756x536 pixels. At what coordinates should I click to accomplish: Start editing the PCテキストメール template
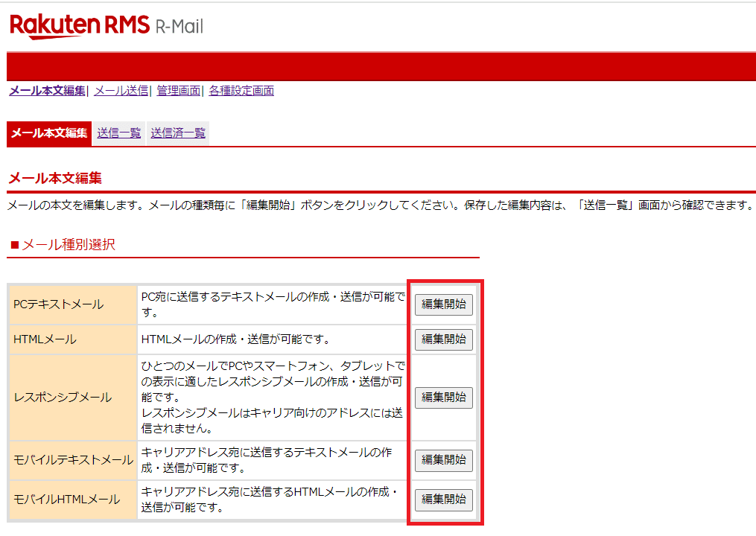[x=443, y=304]
